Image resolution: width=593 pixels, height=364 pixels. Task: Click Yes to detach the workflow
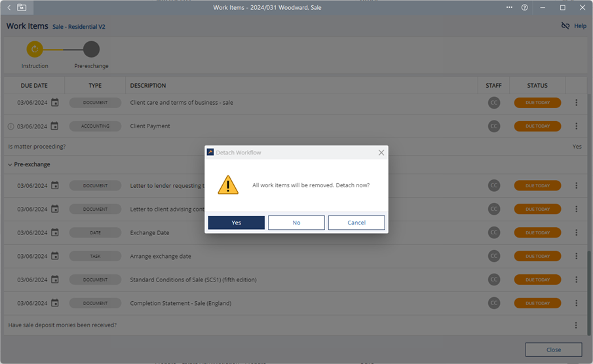pyautogui.click(x=236, y=223)
